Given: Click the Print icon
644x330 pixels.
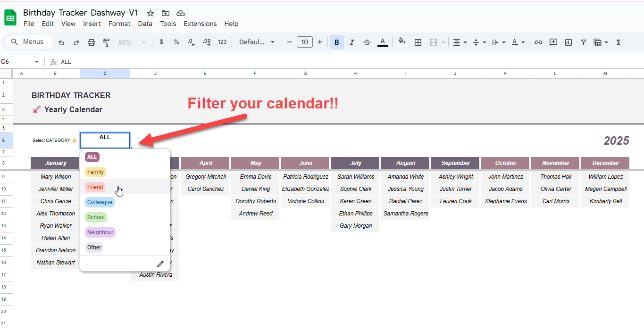Looking at the screenshot, I should (92, 42).
